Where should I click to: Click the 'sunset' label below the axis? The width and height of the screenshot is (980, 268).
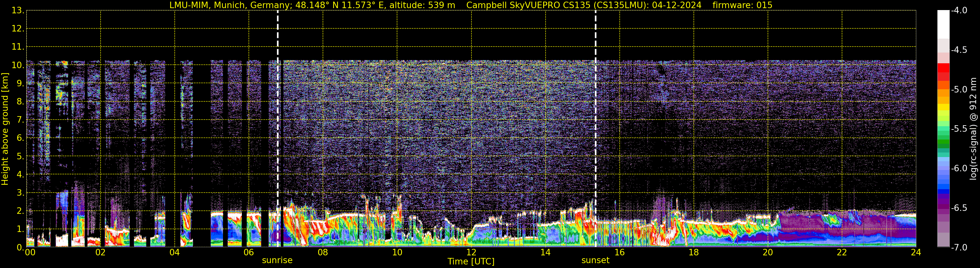coord(595,261)
